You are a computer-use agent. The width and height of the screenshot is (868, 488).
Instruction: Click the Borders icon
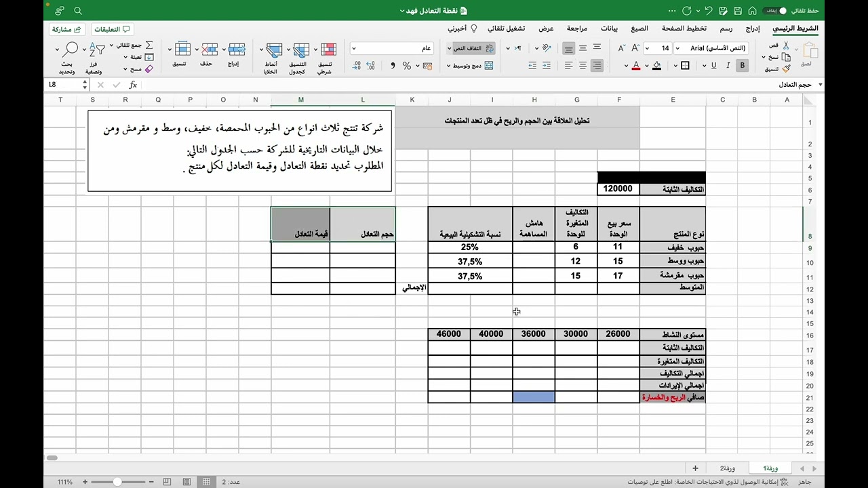click(x=685, y=66)
